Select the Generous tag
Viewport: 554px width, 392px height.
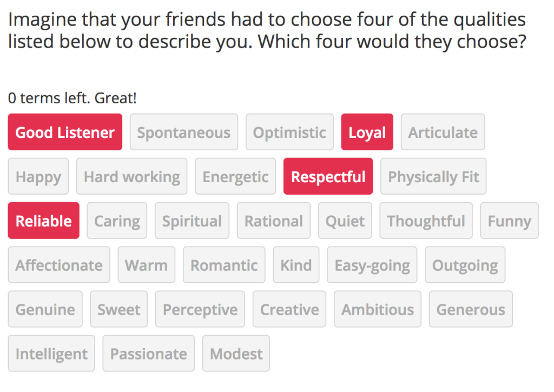(x=471, y=310)
